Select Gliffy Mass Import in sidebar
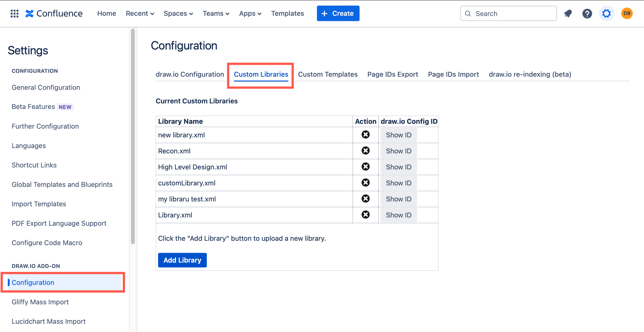Image resolution: width=644 pixels, height=332 pixels. [x=40, y=302]
